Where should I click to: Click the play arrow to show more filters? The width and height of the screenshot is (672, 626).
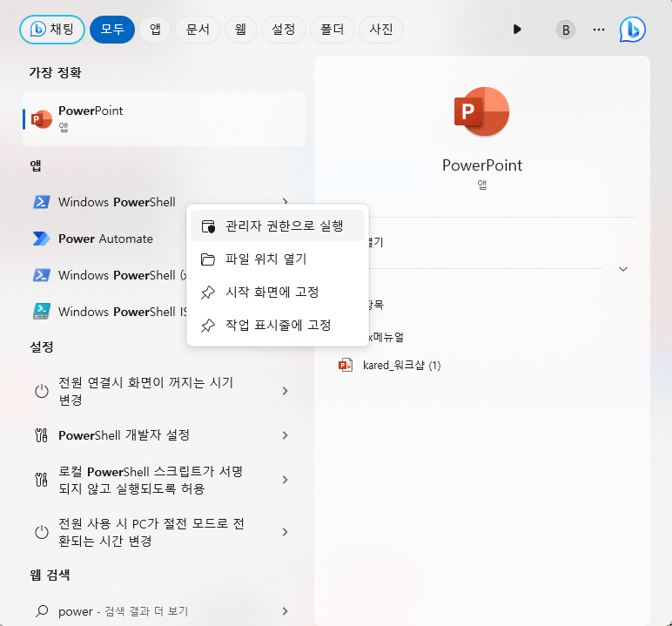pyautogui.click(x=517, y=29)
